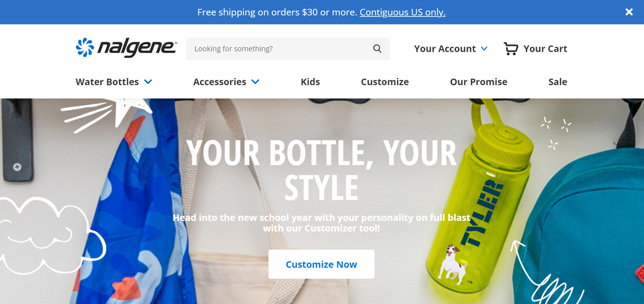Screen dimensions: 644x304
Task: Click the search magnifier icon
Action: coord(377,48)
